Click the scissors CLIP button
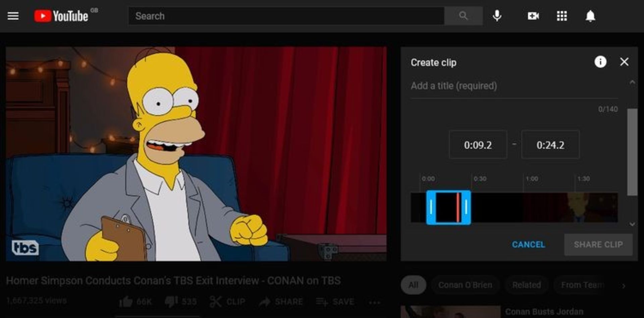This screenshot has width=644, height=318. 227,302
